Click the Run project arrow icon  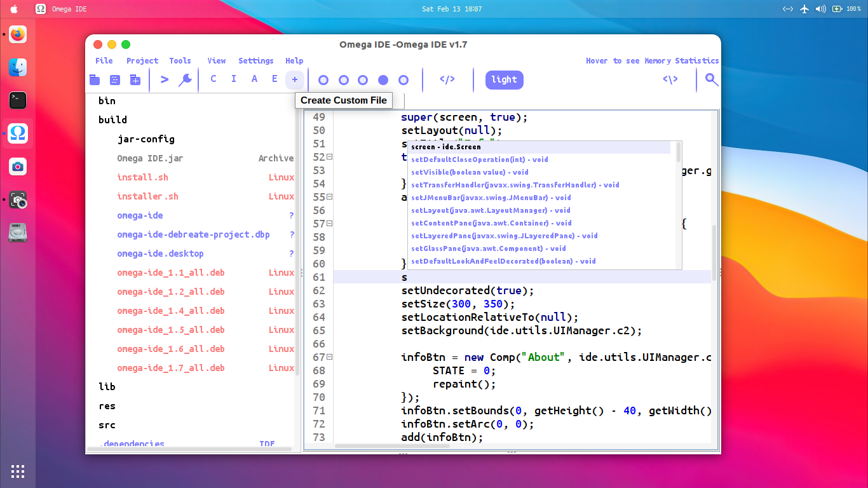(x=165, y=79)
